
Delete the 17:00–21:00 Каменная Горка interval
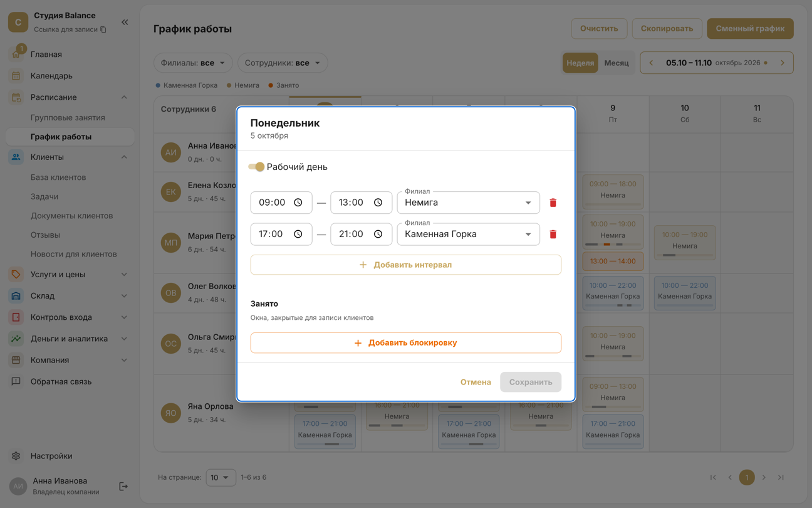point(553,235)
